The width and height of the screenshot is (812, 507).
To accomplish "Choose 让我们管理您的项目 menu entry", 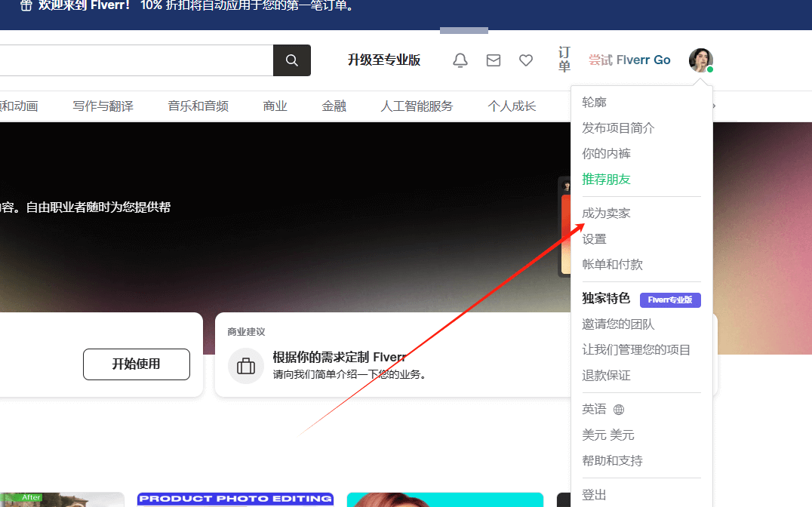I will pyautogui.click(x=636, y=350).
